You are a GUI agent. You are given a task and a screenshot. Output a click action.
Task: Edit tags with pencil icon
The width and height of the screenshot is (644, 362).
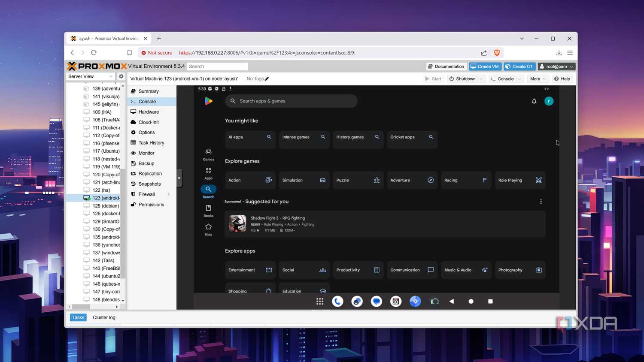click(267, 79)
